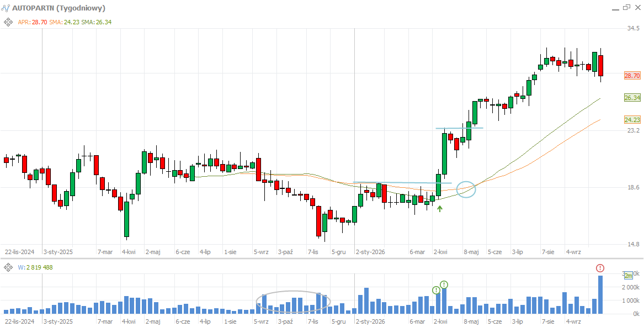Screen dimensions: 644x327
Task: Click the W: 2 819 488 volume legend
Action: (x=35, y=267)
